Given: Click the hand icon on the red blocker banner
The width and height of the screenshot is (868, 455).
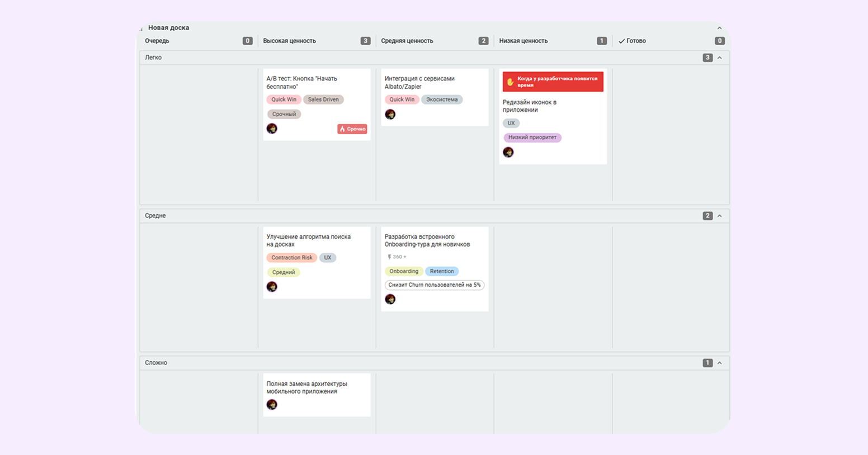Looking at the screenshot, I should (x=510, y=82).
